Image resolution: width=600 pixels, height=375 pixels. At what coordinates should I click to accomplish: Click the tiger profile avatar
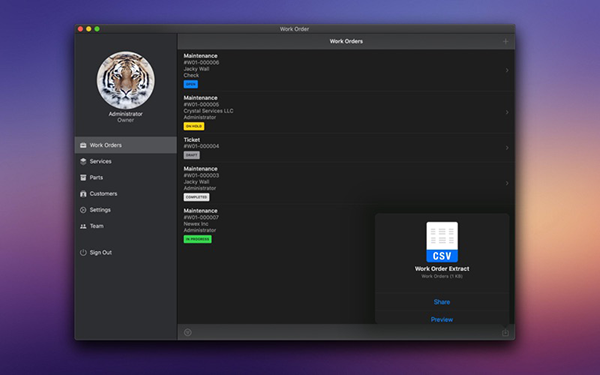coord(126,80)
